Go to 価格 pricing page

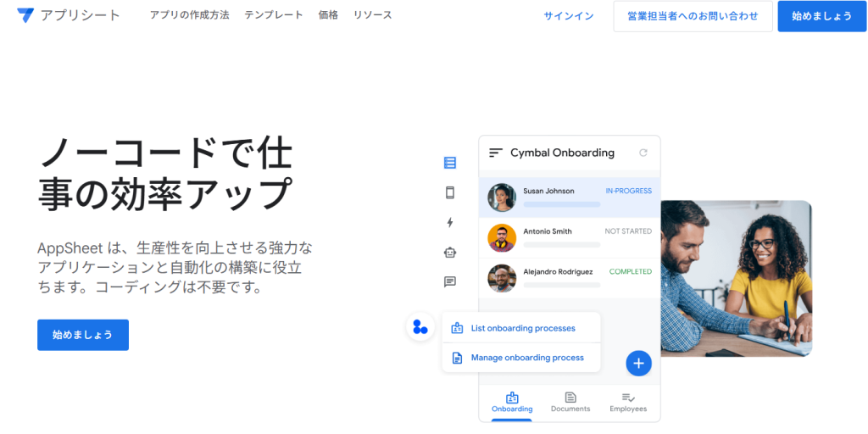coord(328,15)
